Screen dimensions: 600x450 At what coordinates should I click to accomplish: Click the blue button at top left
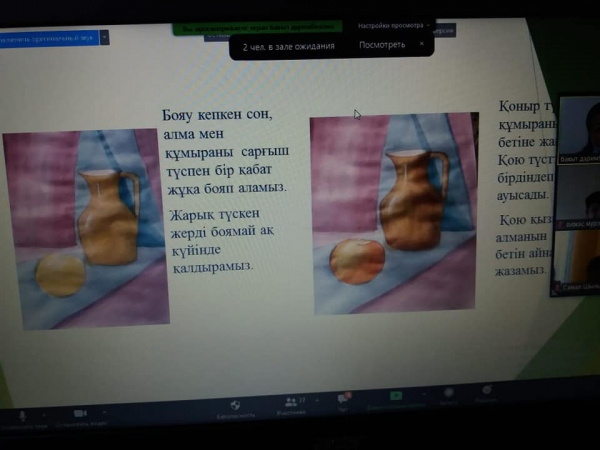pyautogui.click(x=55, y=39)
